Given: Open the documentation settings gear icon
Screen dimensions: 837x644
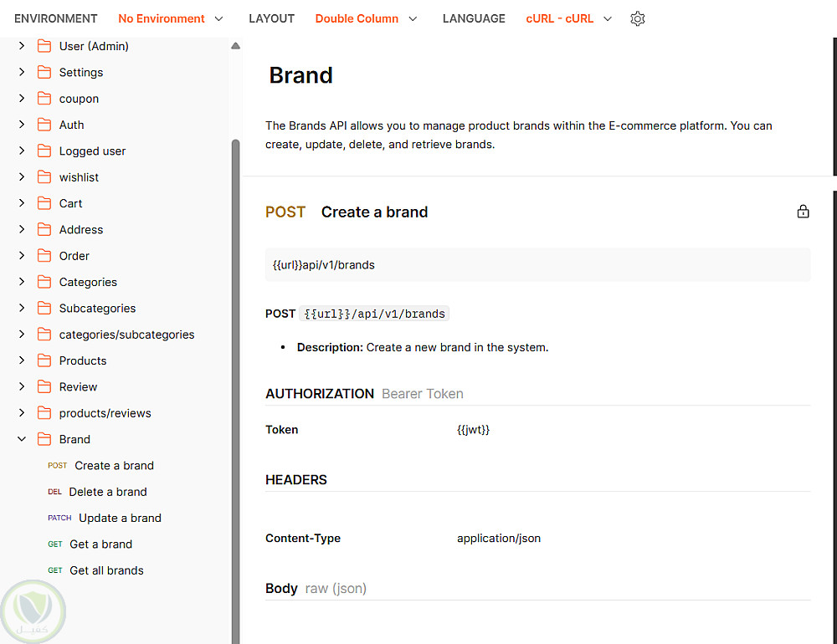Looking at the screenshot, I should [638, 18].
